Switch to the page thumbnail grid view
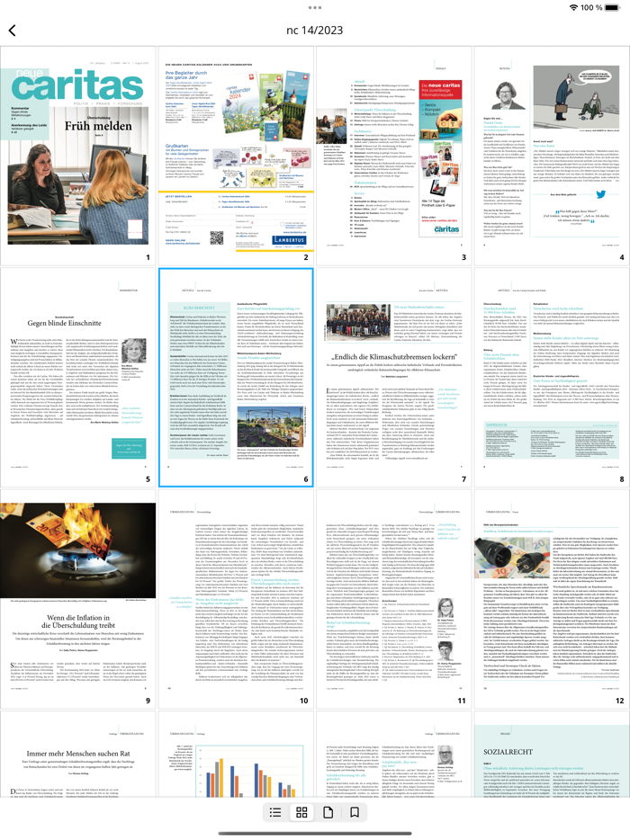This screenshot has width=630, height=840. tap(301, 813)
